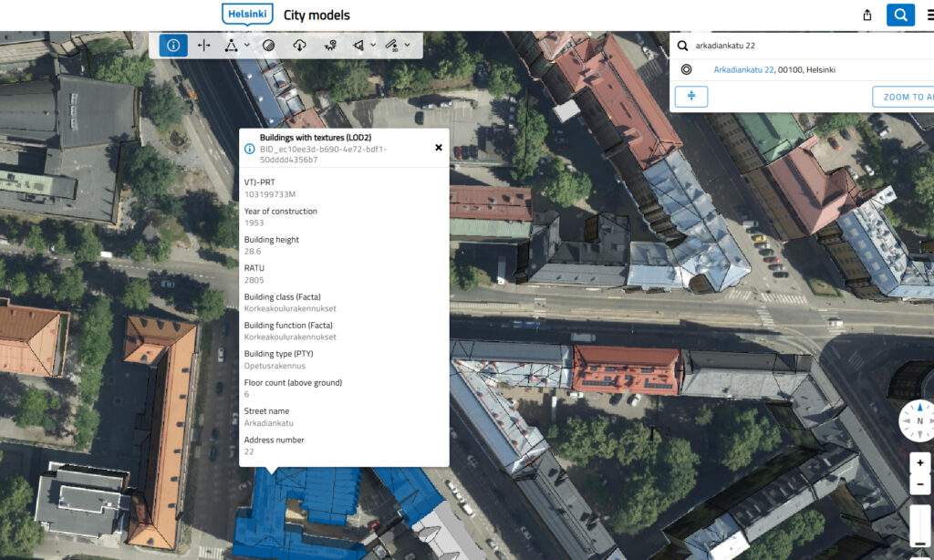Click the share icon near the search bar

[867, 16]
